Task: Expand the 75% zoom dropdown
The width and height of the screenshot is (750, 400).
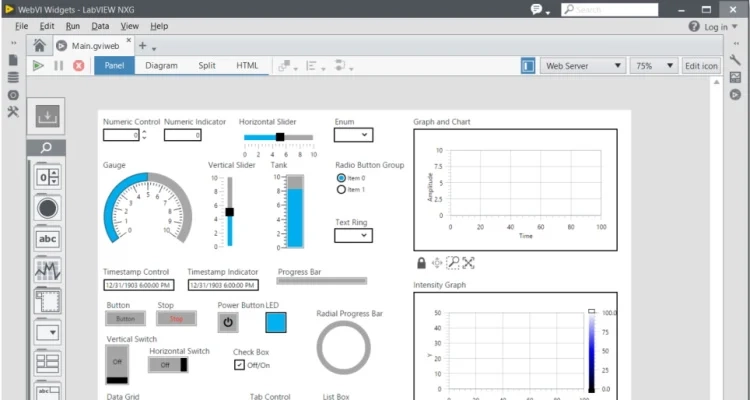Action: pos(653,66)
